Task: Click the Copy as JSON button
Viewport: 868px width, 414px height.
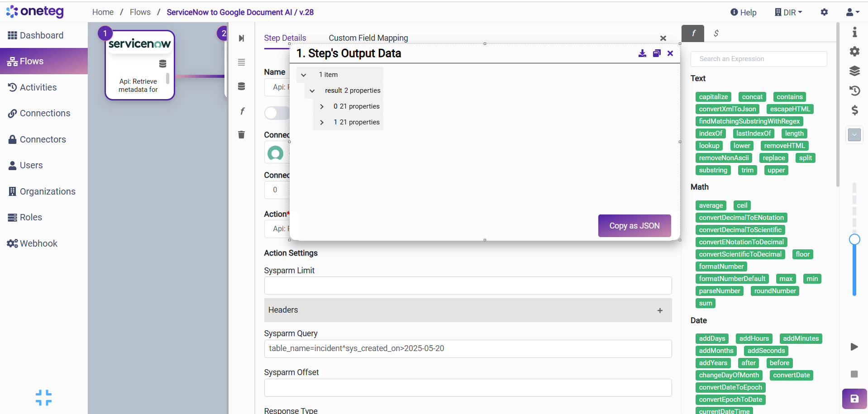Action: [634, 226]
